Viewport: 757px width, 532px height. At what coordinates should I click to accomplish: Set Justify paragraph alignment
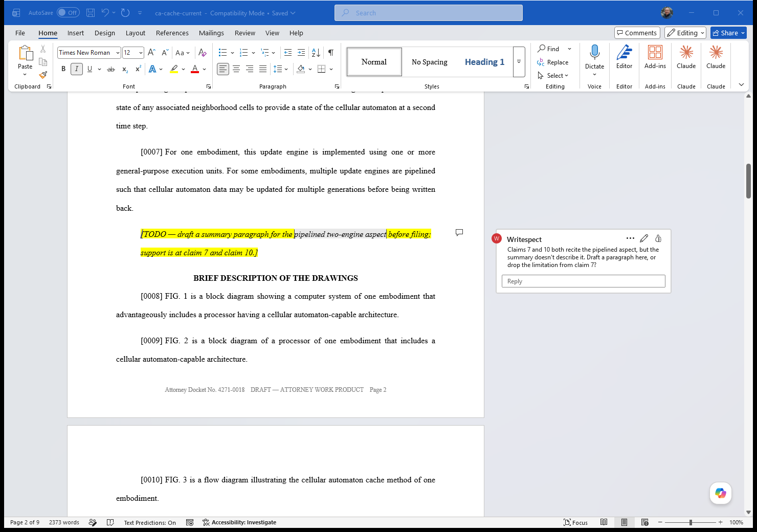(263, 69)
